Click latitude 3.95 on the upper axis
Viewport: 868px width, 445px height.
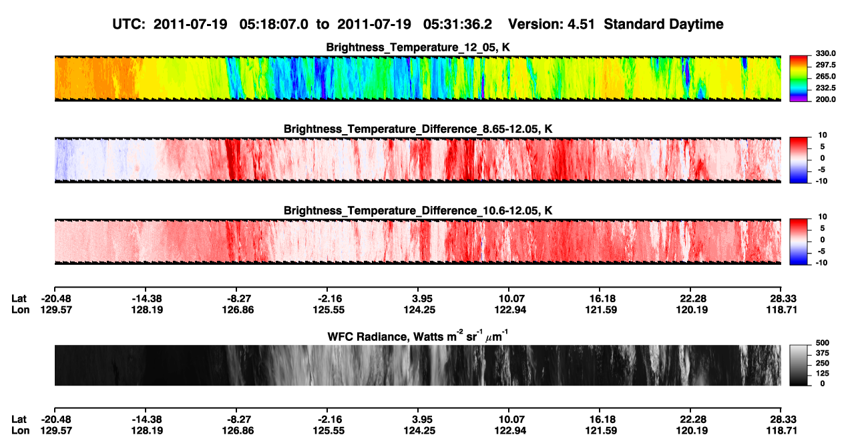point(418,299)
